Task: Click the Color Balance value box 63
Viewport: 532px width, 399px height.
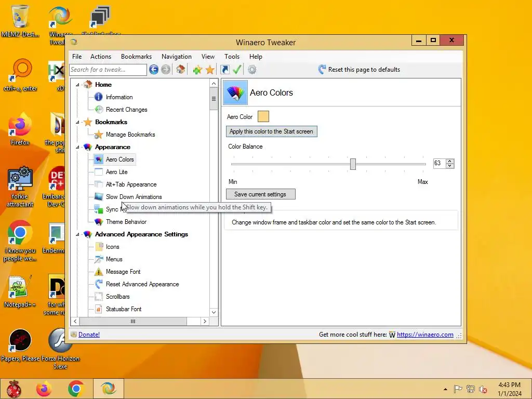Action: point(440,164)
